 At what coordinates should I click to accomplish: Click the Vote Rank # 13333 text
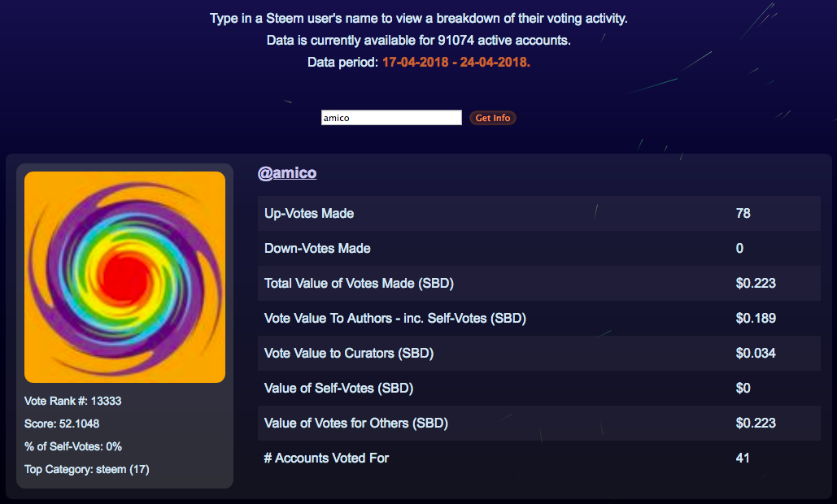click(x=73, y=401)
